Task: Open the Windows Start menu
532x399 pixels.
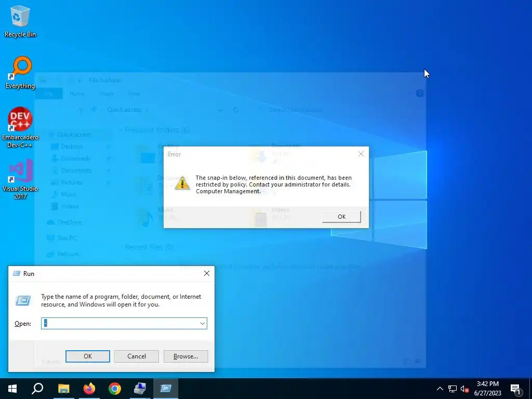Action: 12,389
